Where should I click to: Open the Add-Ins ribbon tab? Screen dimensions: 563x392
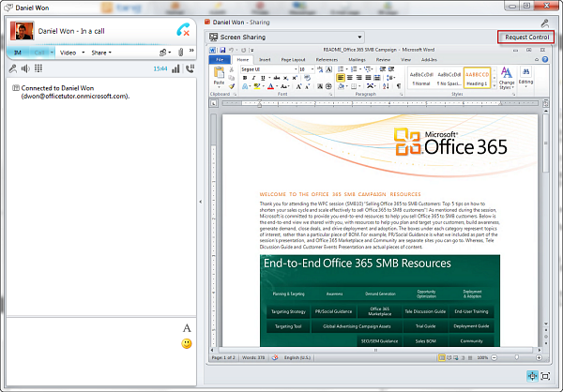pos(429,60)
